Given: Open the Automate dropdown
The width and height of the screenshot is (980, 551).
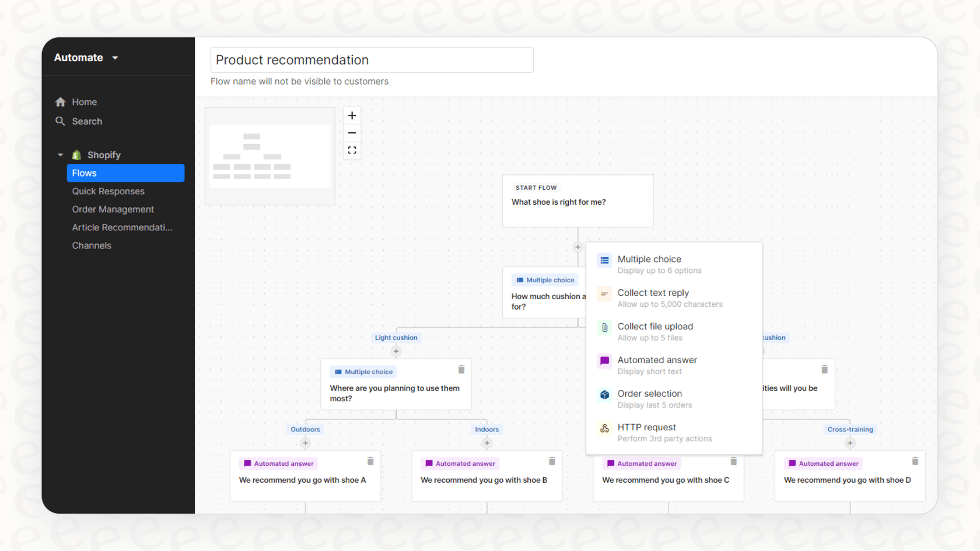Looking at the screenshot, I should 86,57.
